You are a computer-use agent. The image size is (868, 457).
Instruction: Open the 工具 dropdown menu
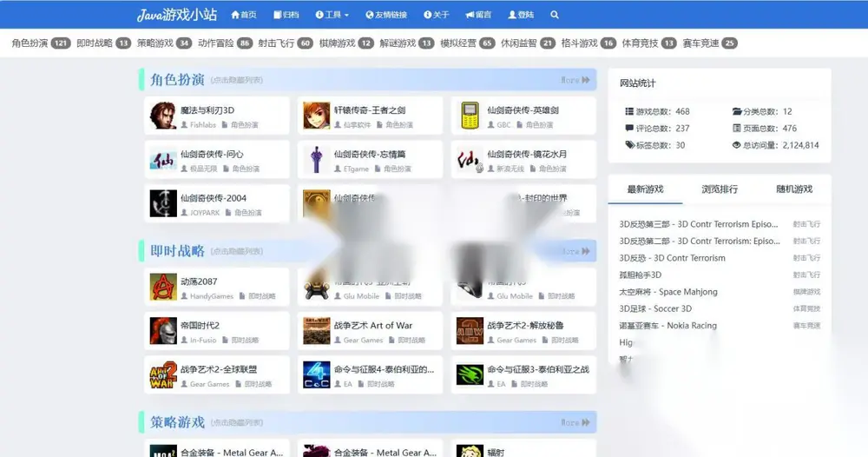point(332,15)
